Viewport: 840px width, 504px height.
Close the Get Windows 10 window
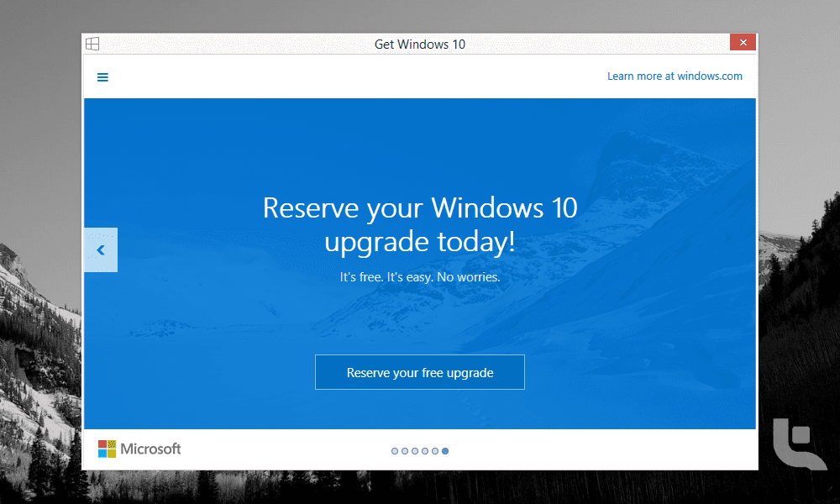(x=743, y=42)
